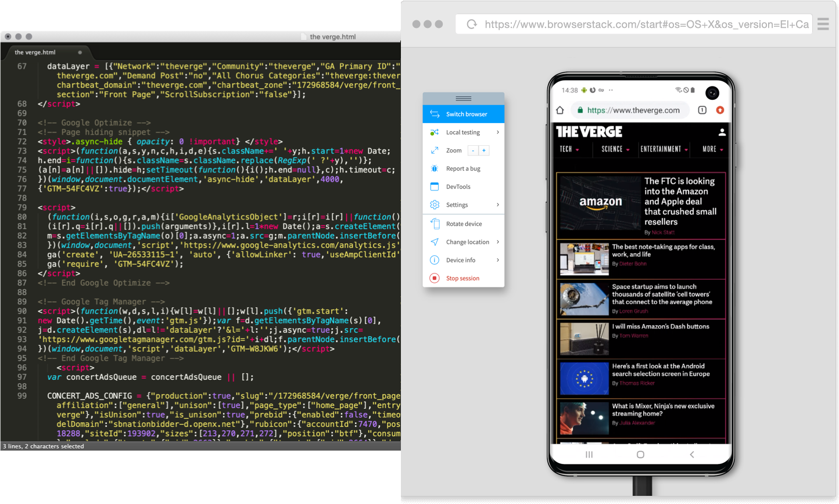Expand the Local testing submenu arrow
The width and height of the screenshot is (839, 504).
(498, 132)
